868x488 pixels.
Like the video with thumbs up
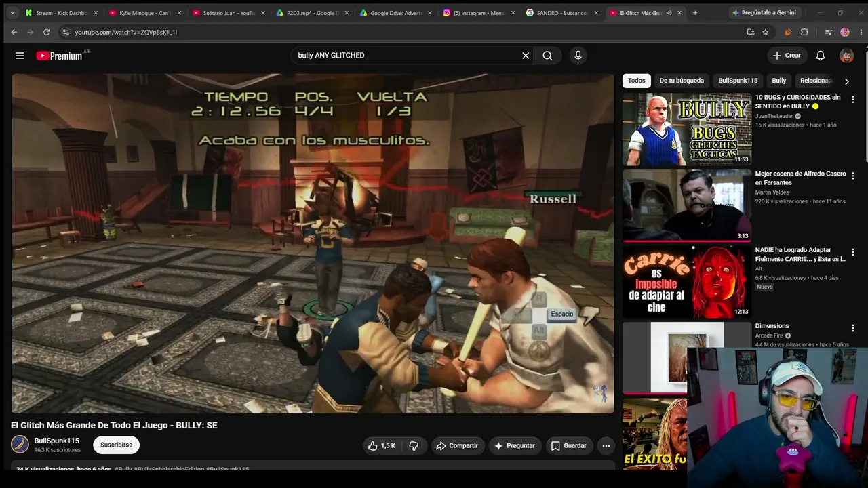[x=381, y=446]
